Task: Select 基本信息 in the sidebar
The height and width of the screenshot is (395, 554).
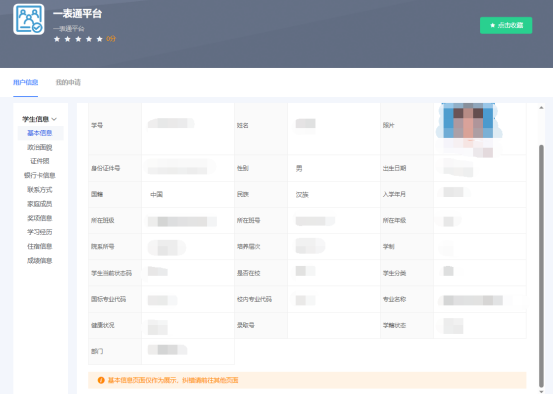Action: coord(40,133)
